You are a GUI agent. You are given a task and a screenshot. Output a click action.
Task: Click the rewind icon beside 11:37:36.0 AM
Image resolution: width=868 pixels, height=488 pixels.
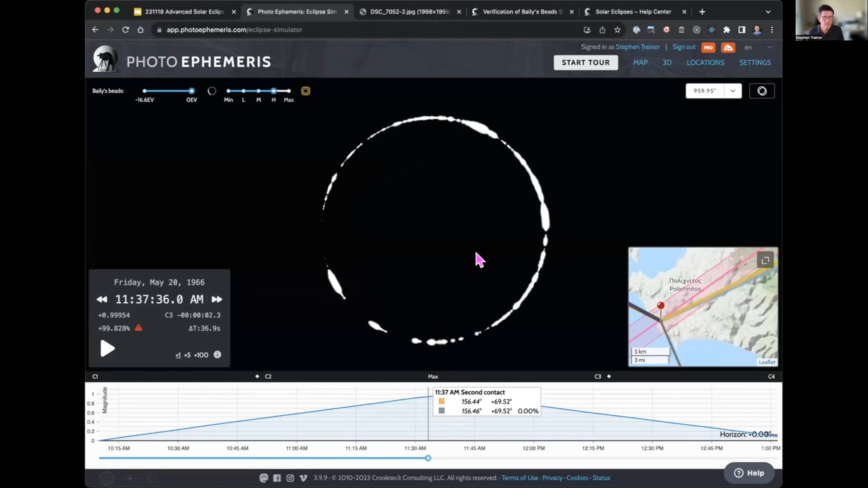(102, 299)
